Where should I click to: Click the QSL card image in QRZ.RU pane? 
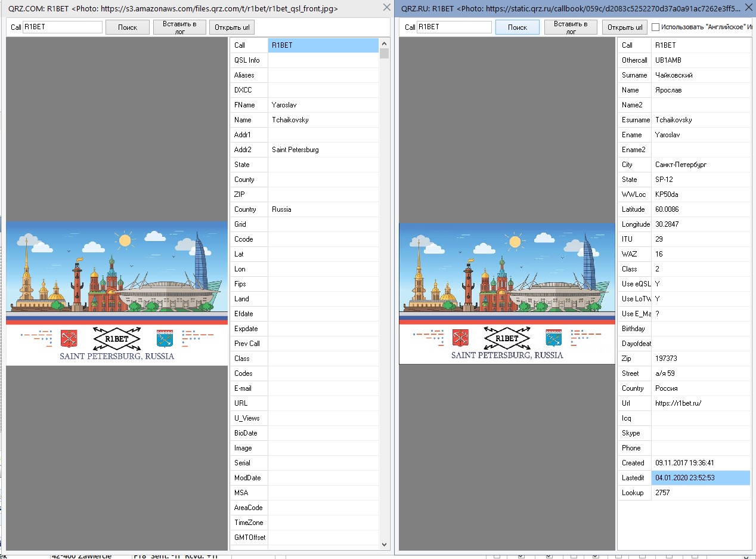coord(507,293)
